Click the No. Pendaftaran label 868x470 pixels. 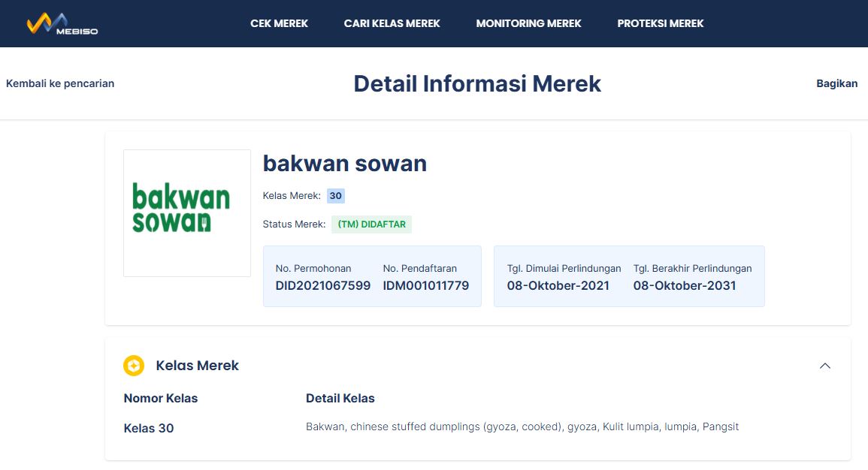click(x=419, y=268)
